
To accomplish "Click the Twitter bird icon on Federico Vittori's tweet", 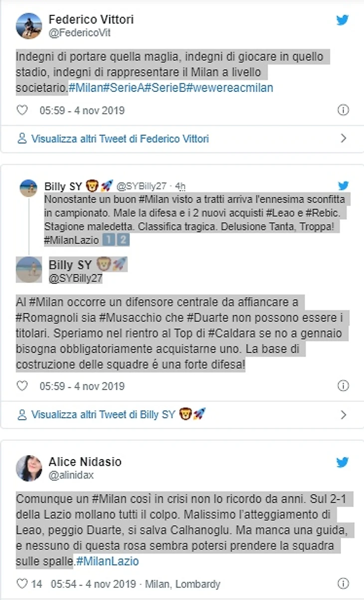I will (342, 20).
